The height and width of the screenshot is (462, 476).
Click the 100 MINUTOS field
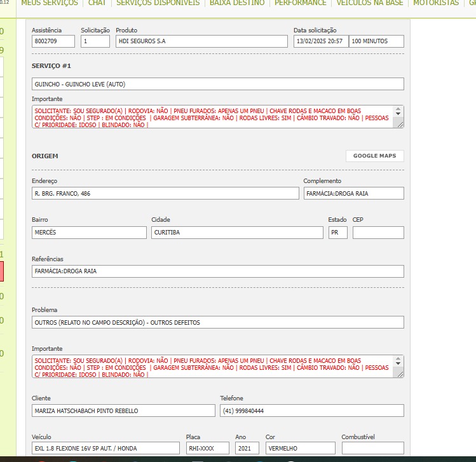click(x=376, y=41)
